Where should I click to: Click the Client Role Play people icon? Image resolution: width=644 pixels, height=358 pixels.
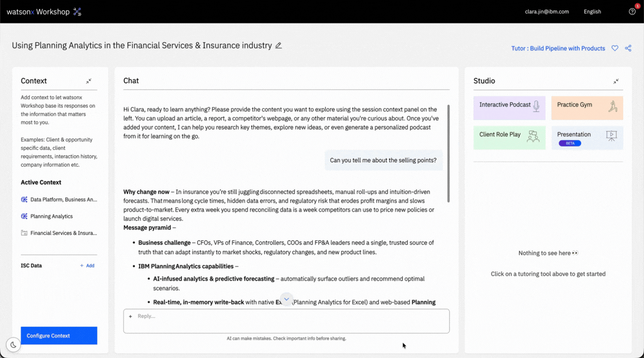(533, 137)
